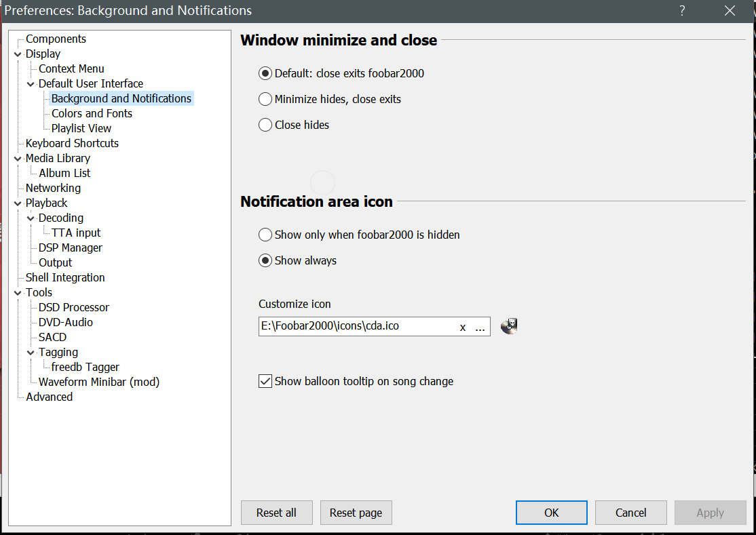Select 'Show only when foobar2000 is hidden'

point(265,235)
